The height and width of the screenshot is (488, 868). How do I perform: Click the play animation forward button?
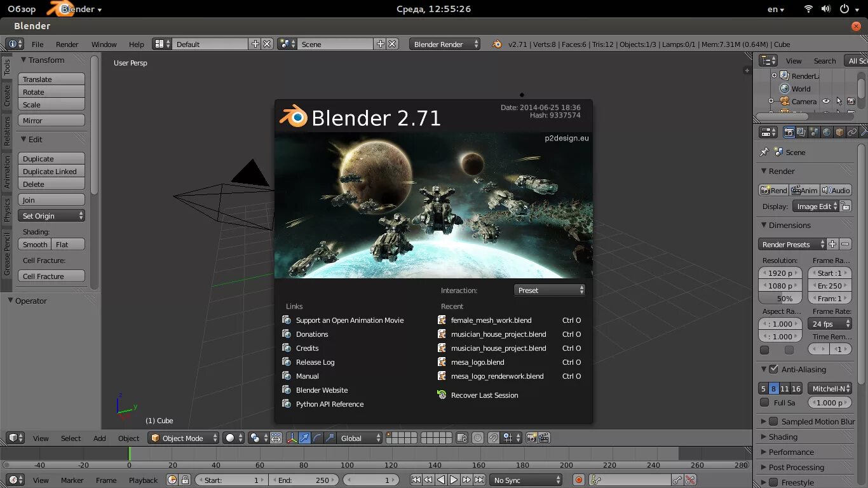pyautogui.click(x=454, y=480)
